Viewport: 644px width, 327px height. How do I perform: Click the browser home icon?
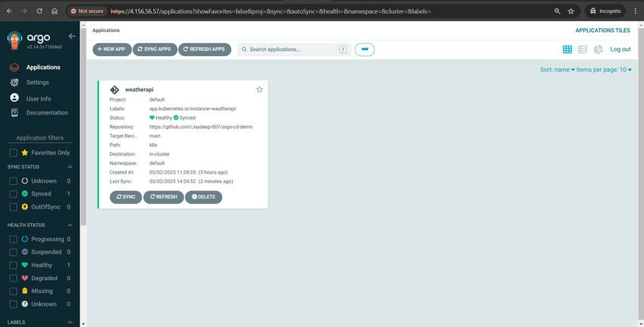pos(55,11)
